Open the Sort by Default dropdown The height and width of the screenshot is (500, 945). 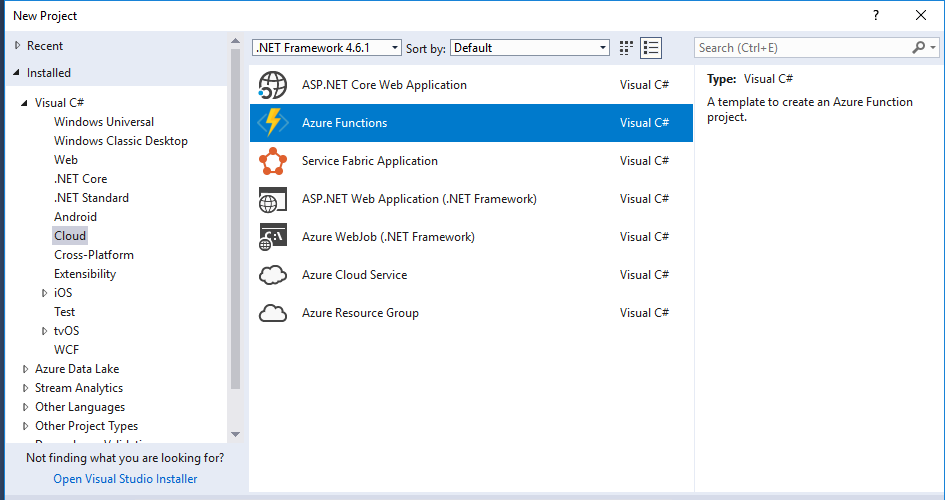click(x=530, y=48)
